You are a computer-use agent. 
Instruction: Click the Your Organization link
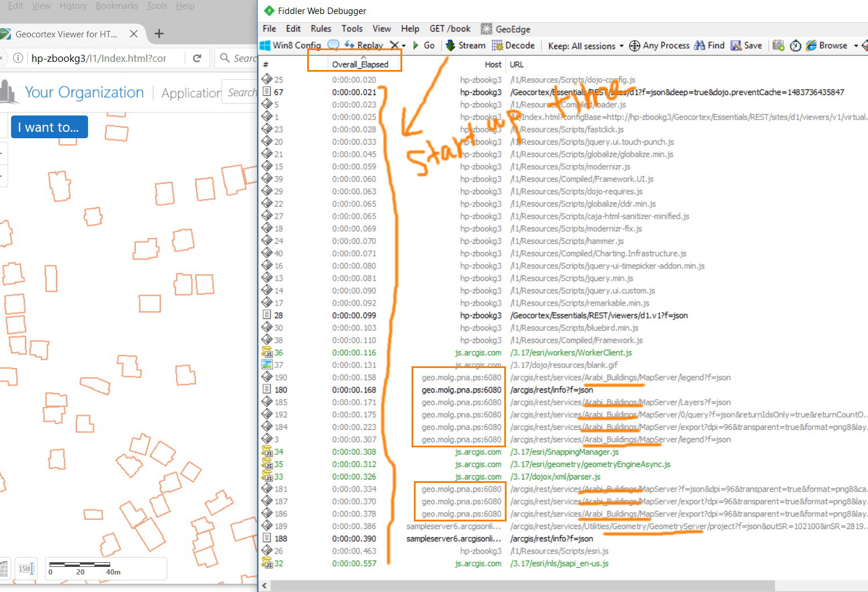pyautogui.click(x=84, y=92)
